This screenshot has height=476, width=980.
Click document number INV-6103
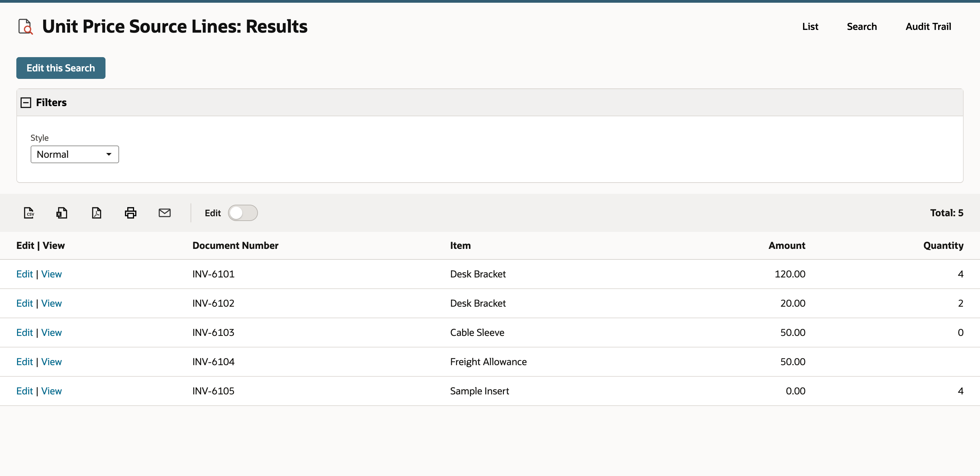[213, 333]
